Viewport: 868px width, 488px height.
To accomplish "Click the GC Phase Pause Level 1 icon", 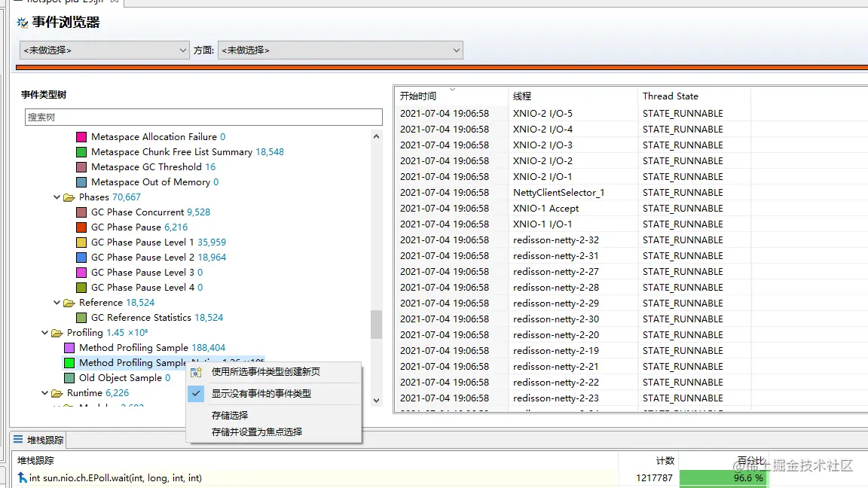I will [81, 242].
